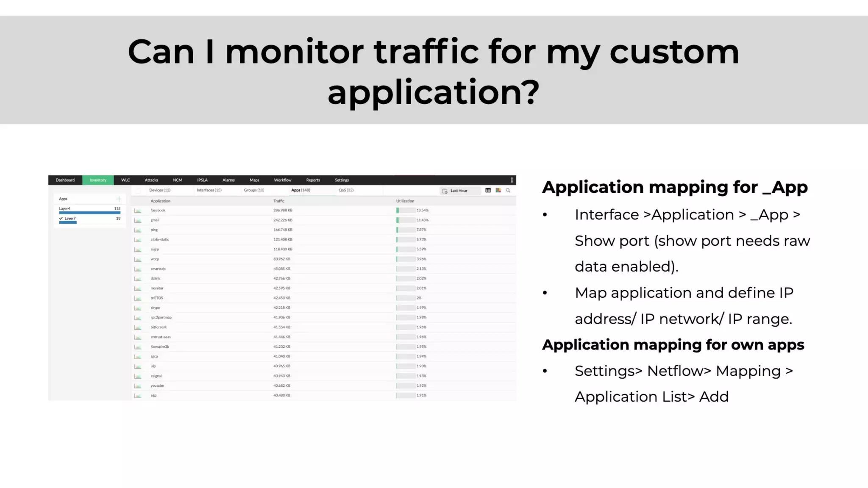
Task: Open the chart icon for Konspire2b row
Action: pyautogui.click(x=138, y=347)
